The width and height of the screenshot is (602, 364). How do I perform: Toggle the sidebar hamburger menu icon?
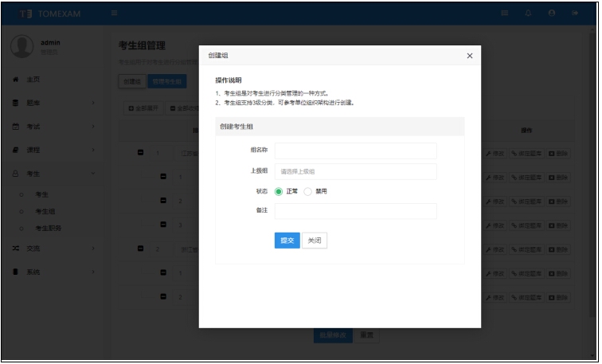tap(114, 13)
